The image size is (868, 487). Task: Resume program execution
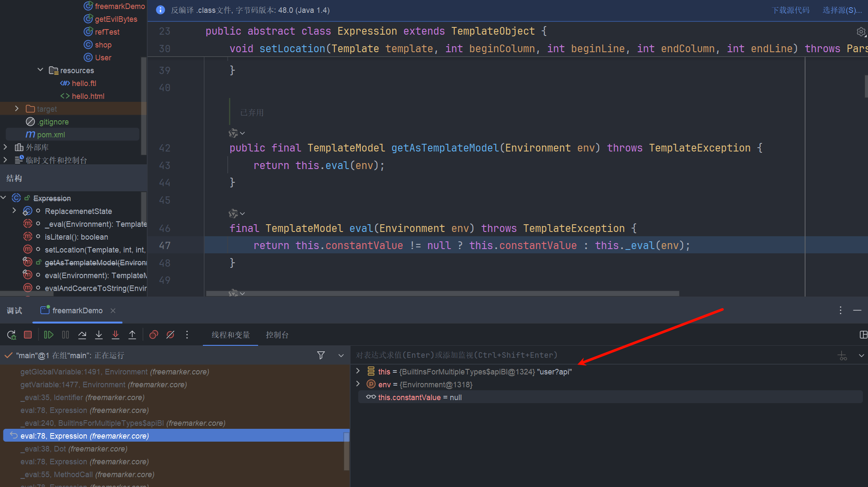(x=48, y=335)
